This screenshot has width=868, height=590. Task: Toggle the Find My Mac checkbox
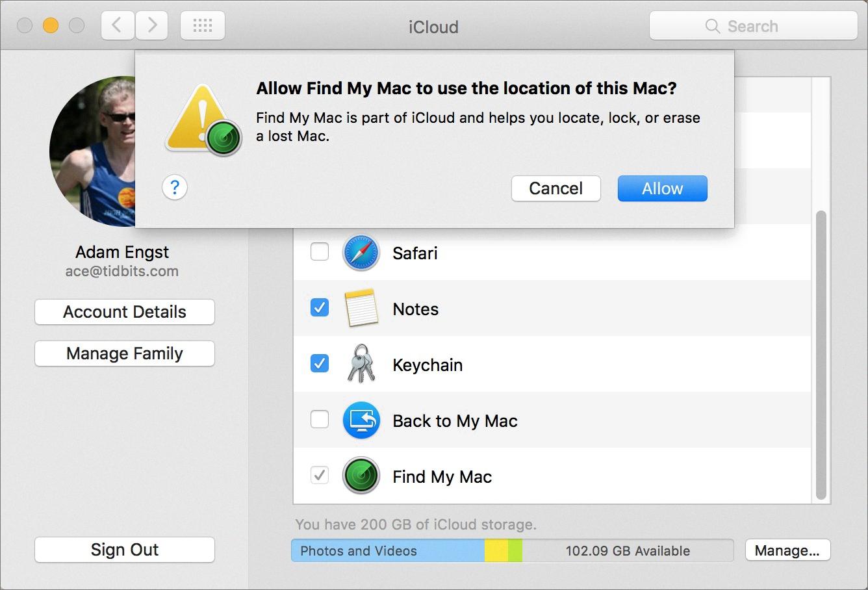coord(320,475)
